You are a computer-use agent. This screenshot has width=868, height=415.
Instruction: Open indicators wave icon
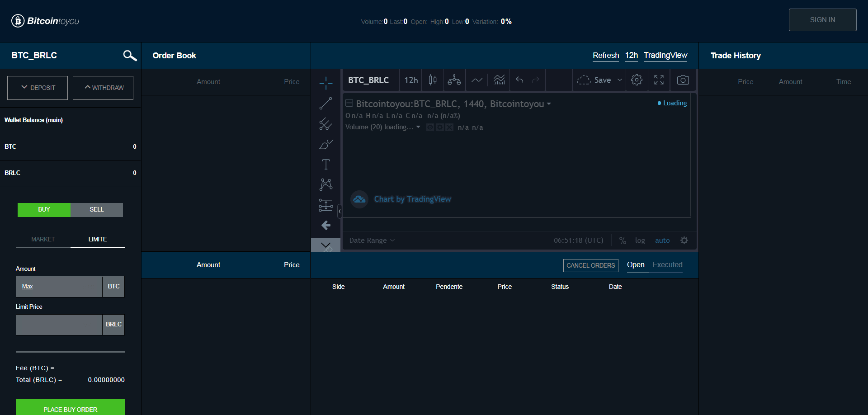click(476, 80)
